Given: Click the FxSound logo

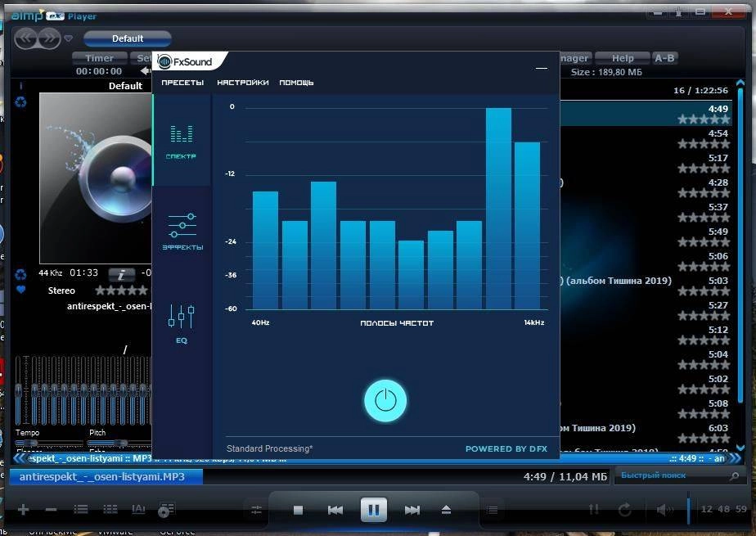Looking at the screenshot, I should click(x=185, y=61).
